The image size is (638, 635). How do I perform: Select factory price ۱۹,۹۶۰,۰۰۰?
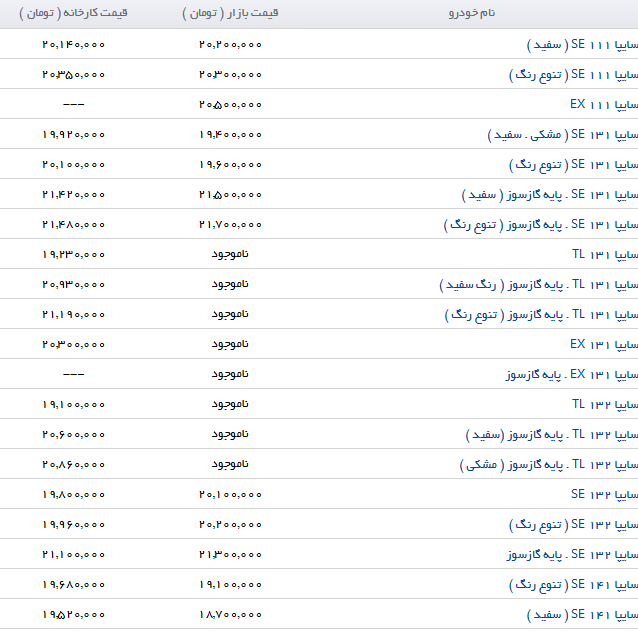pyautogui.click(x=73, y=524)
